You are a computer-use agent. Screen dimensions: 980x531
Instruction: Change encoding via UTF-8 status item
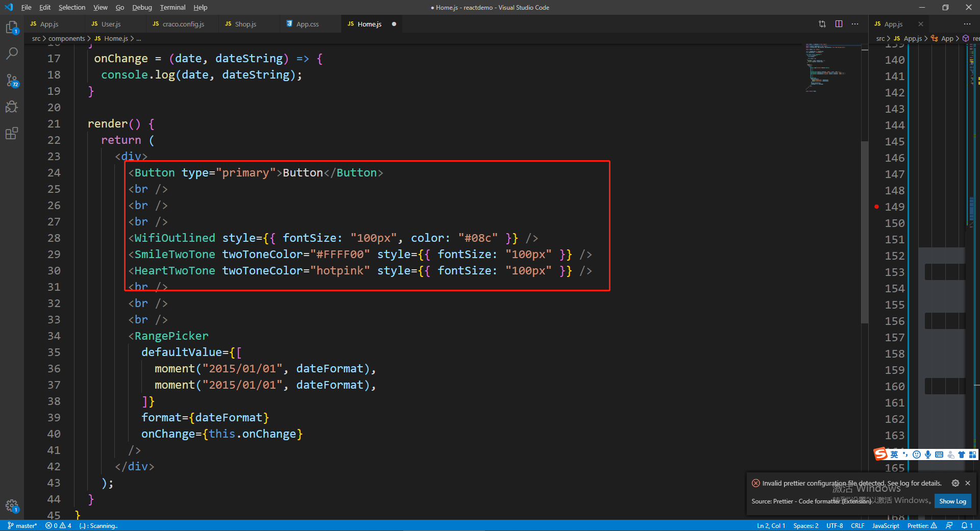tap(835, 525)
